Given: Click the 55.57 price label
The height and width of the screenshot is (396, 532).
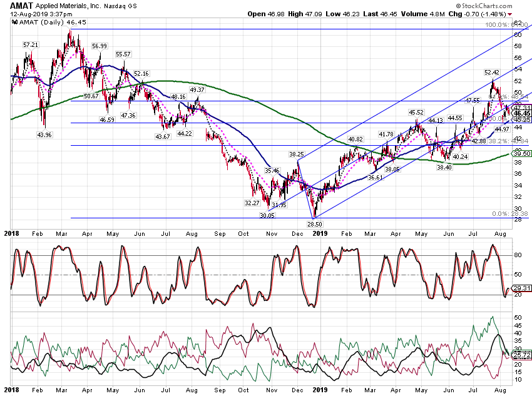Looking at the screenshot, I should tap(123, 54).
